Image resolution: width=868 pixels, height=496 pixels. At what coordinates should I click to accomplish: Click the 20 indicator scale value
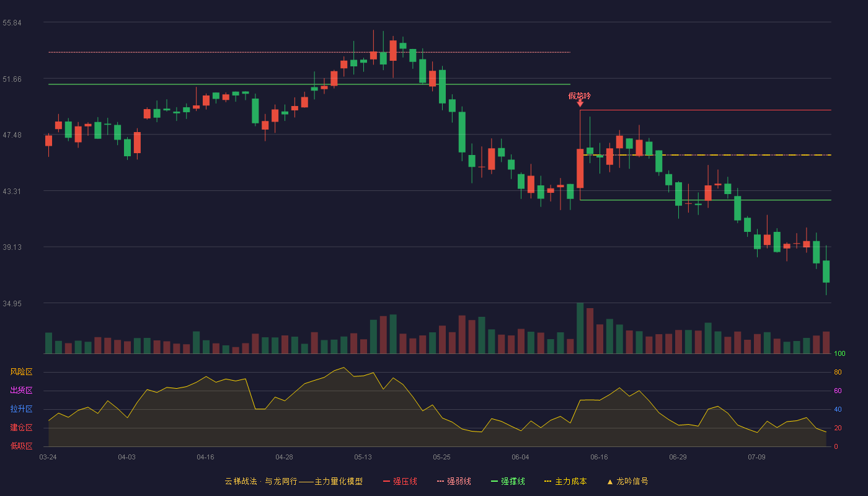(x=838, y=428)
